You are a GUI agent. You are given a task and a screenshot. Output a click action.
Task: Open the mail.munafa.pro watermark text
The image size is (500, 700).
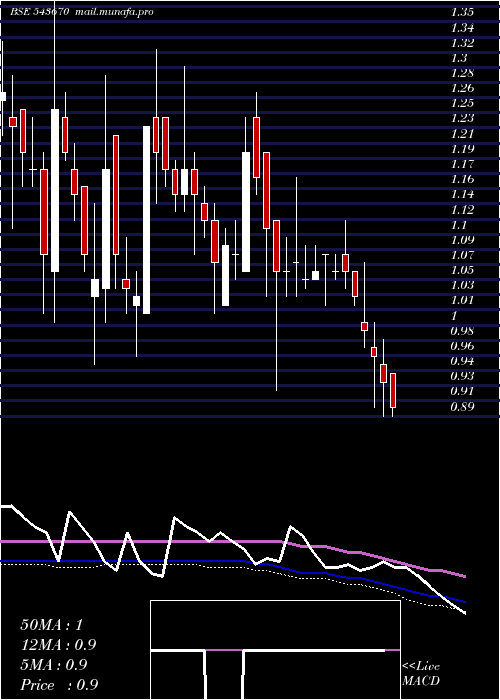tap(113, 12)
